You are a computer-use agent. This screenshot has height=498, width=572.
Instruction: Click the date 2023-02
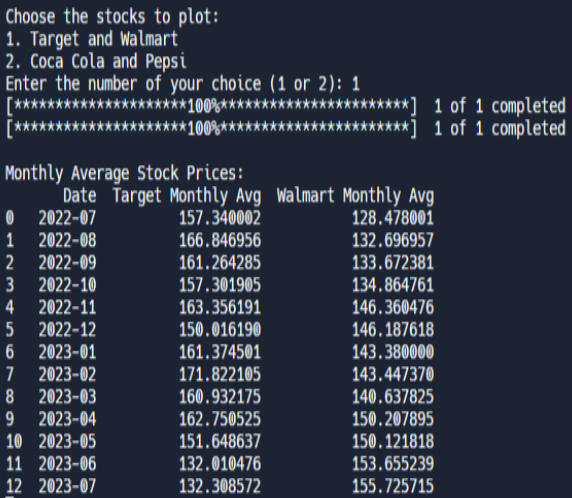click(x=67, y=374)
